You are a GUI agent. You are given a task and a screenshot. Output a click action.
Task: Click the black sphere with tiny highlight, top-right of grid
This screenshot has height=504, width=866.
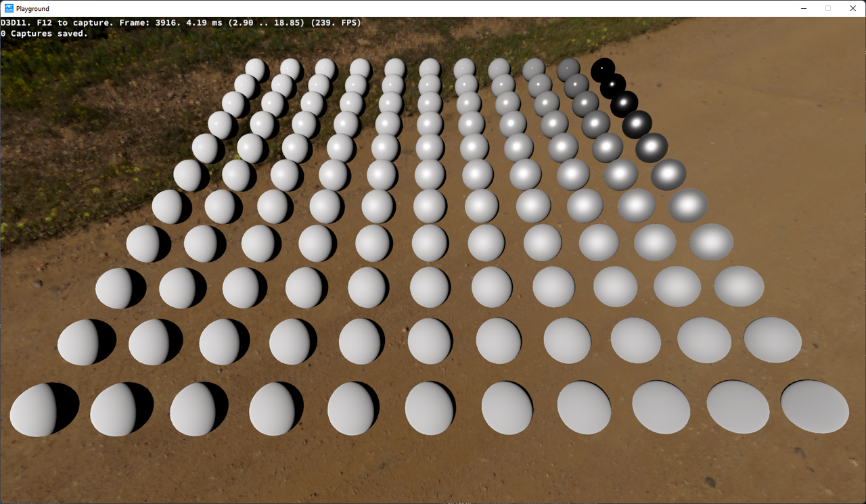(x=603, y=69)
